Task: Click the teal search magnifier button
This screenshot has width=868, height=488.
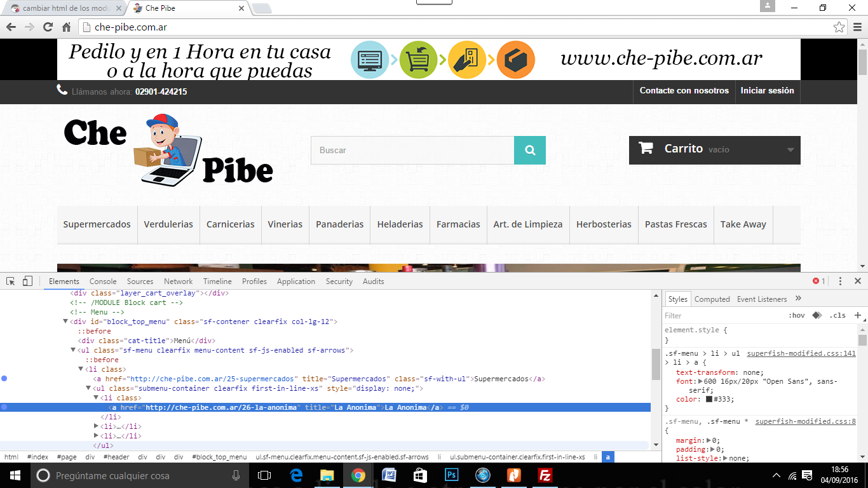Action: tap(530, 151)
